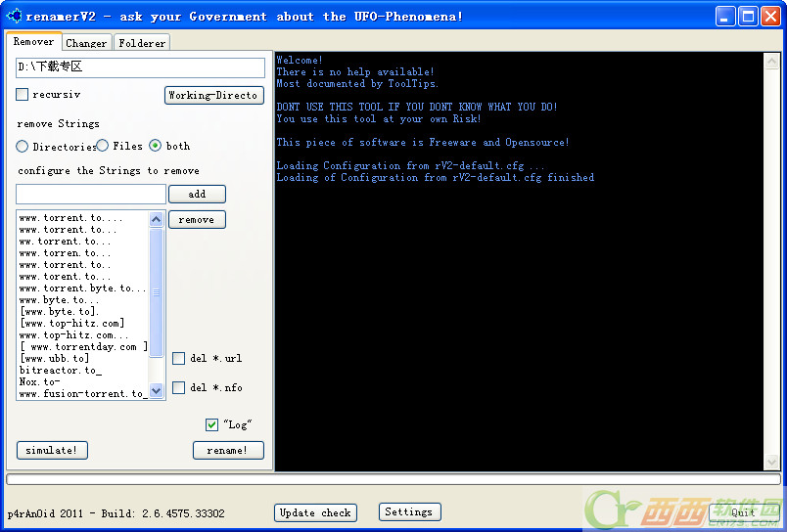
Task: Switch to the Remover tab
Action: pyautogui.click(x=33, y=42)
